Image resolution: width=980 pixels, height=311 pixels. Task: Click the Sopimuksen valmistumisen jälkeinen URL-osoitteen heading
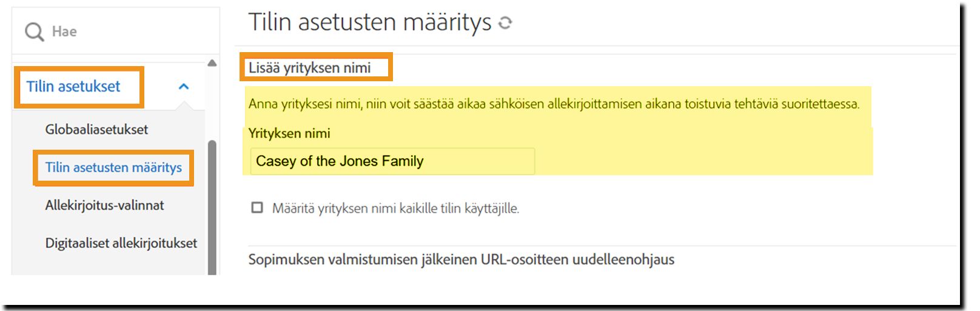461,259
